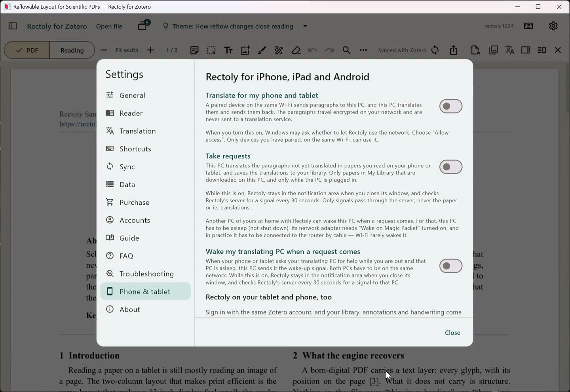The width and height of the screenshot is (570, 392).
Task: Select the handwriting pen tool
Action: tap(279, 50)
